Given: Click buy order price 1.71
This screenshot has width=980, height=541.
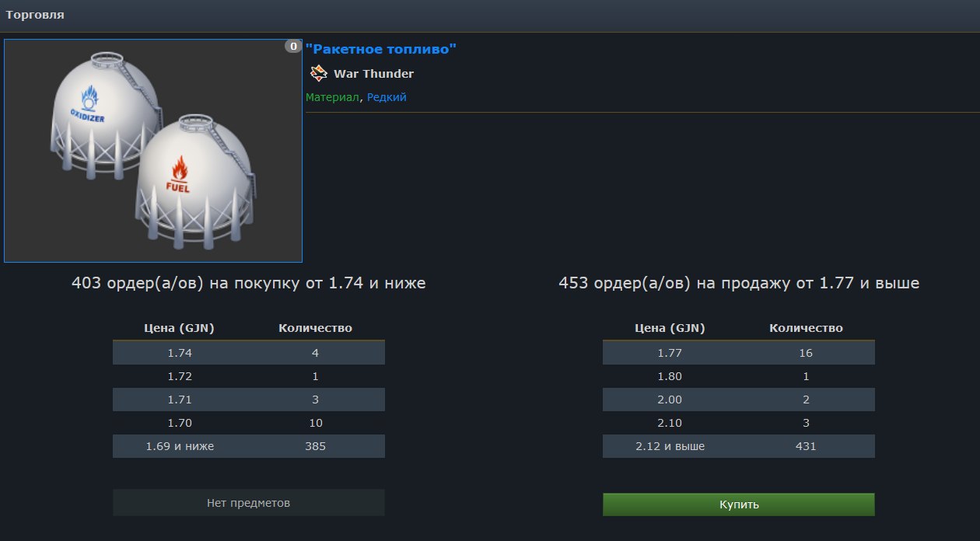Looking at the screenshot, I should 180,400.
